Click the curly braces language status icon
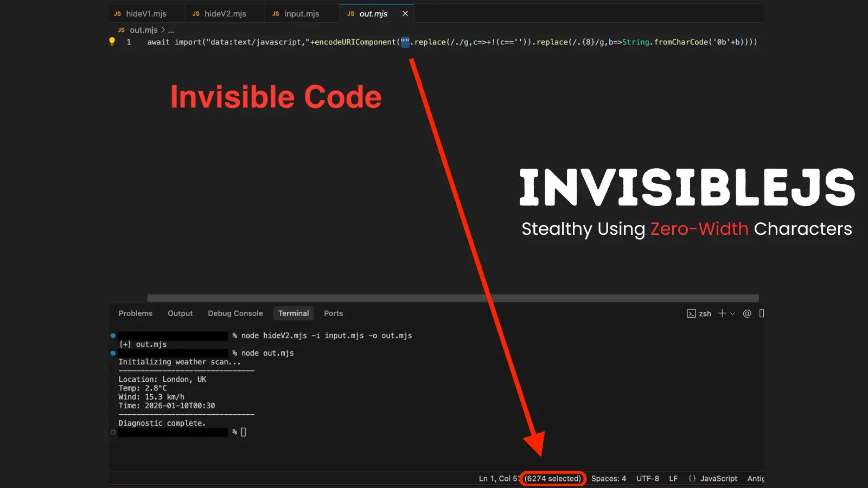The height and width of the screenshot is (488, 868). pos(692,478)
